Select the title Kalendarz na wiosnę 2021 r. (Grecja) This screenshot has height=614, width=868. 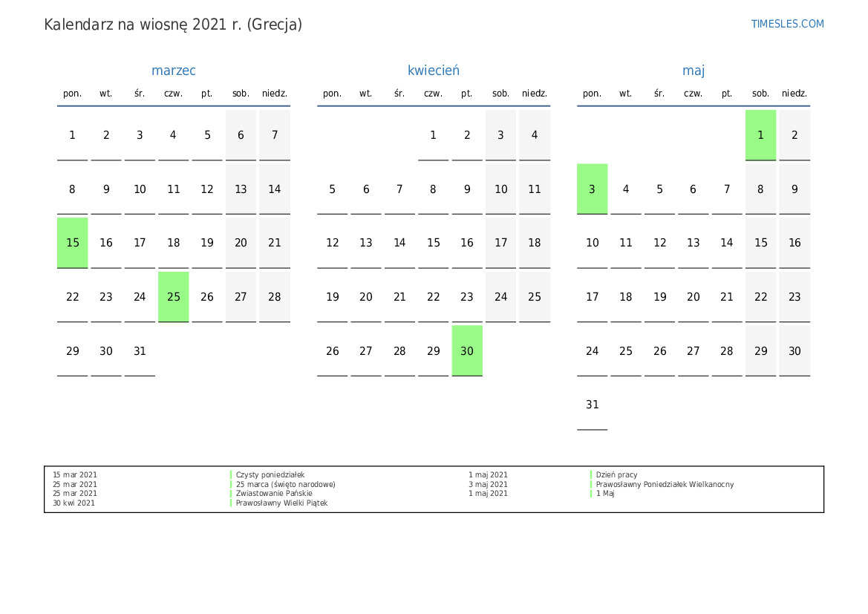coord(173,25)
